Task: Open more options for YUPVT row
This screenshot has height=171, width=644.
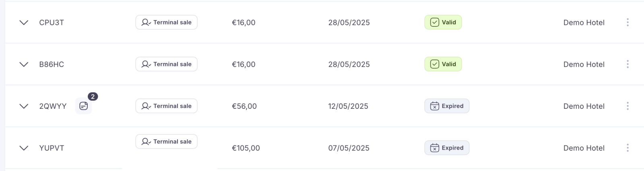Action: click(627, 148)
